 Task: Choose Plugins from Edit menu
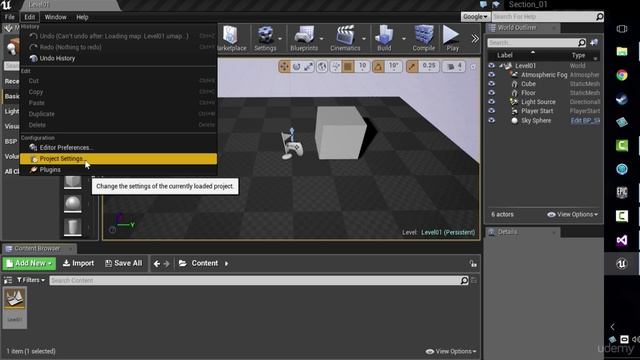pyautogui.click(x=118, y=170)
